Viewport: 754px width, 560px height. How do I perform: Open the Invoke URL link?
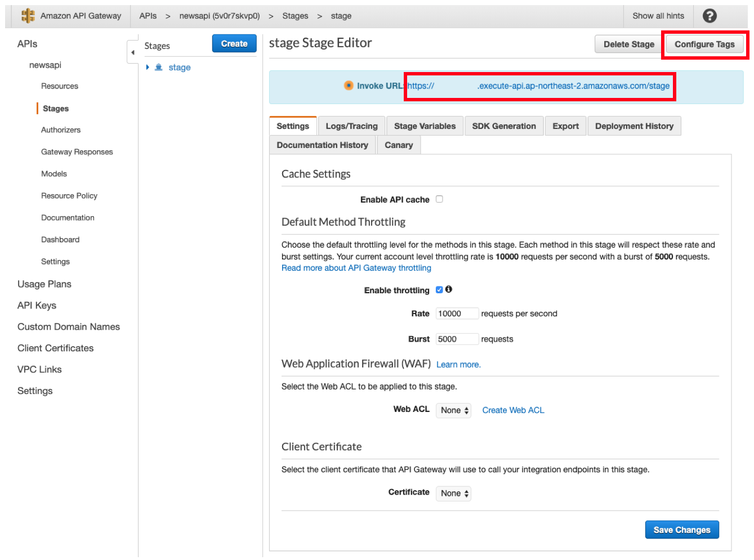(x=538, y=86)
